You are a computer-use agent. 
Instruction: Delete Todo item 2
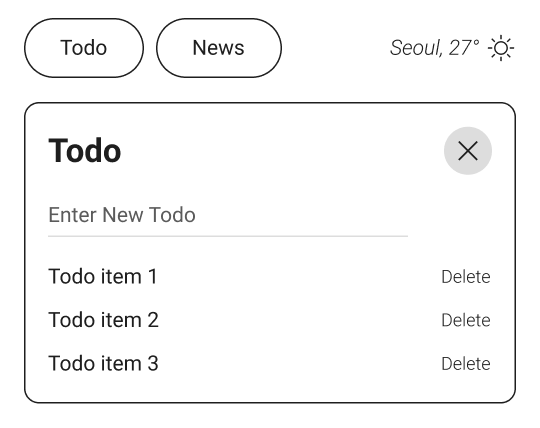coord(466,320)
